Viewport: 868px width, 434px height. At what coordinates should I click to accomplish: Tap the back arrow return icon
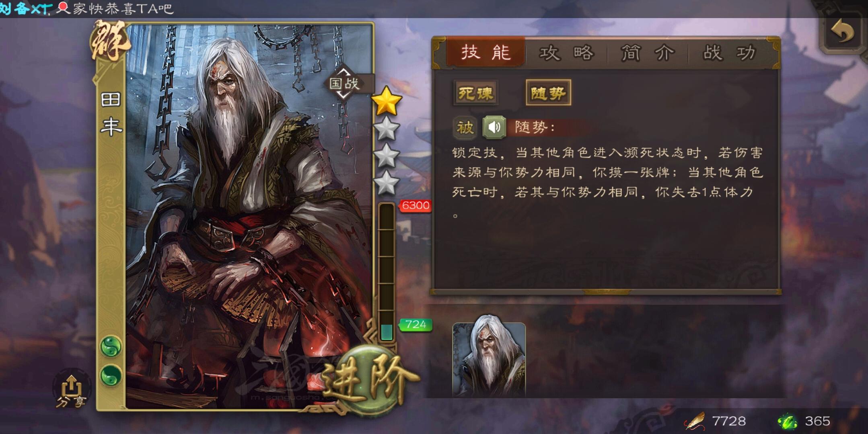pyautogui.click(x=842, y=32)
